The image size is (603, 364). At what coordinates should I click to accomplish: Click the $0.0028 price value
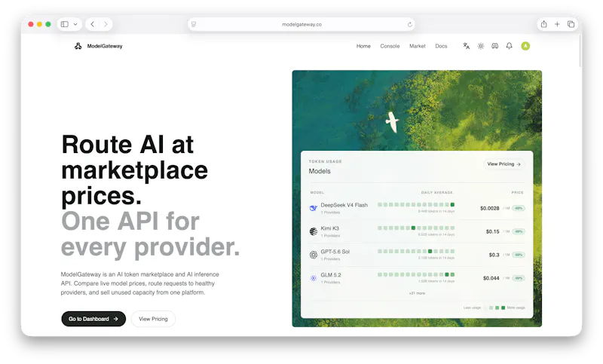pyautogui.click(x=489, y=208)
